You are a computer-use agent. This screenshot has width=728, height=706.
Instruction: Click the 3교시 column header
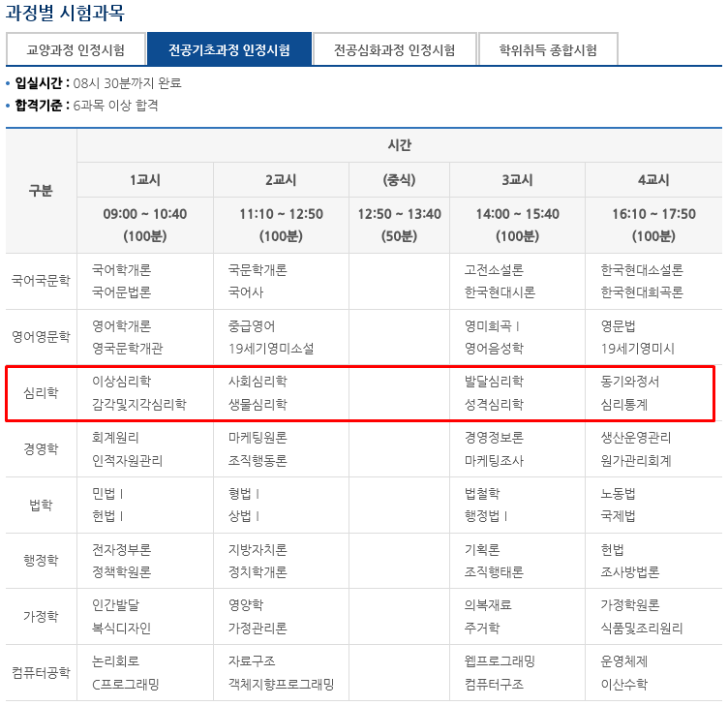click(517, 180)
